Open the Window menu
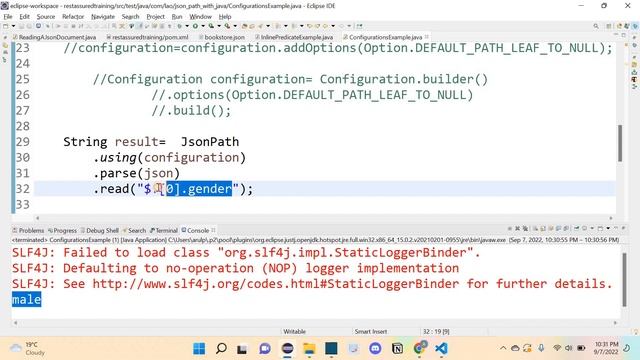Screen dimensions: 640x360 tap(200, 17)
